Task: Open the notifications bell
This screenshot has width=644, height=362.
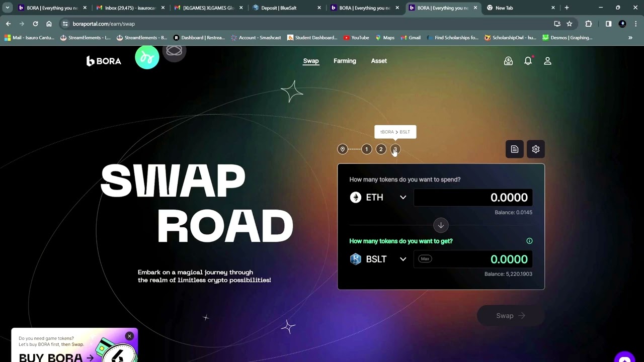Action: [528, 61]
